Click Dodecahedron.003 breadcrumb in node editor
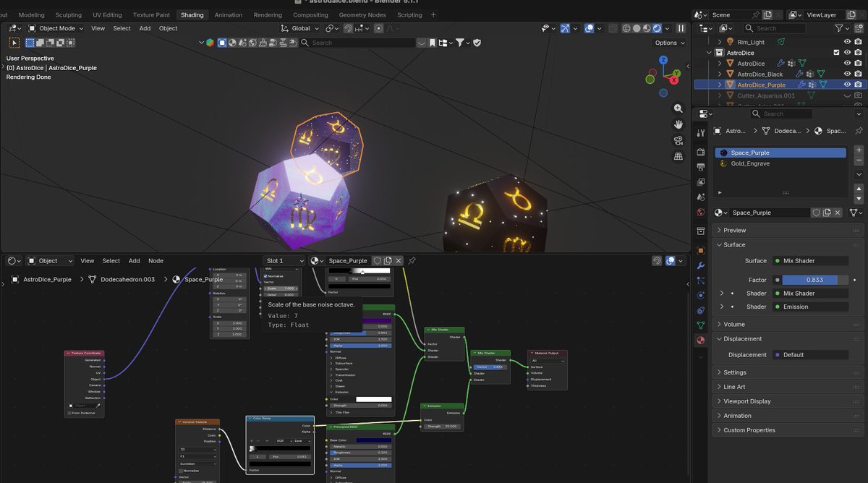The height and width of the screenshot is (483, 868). (127, 279)
